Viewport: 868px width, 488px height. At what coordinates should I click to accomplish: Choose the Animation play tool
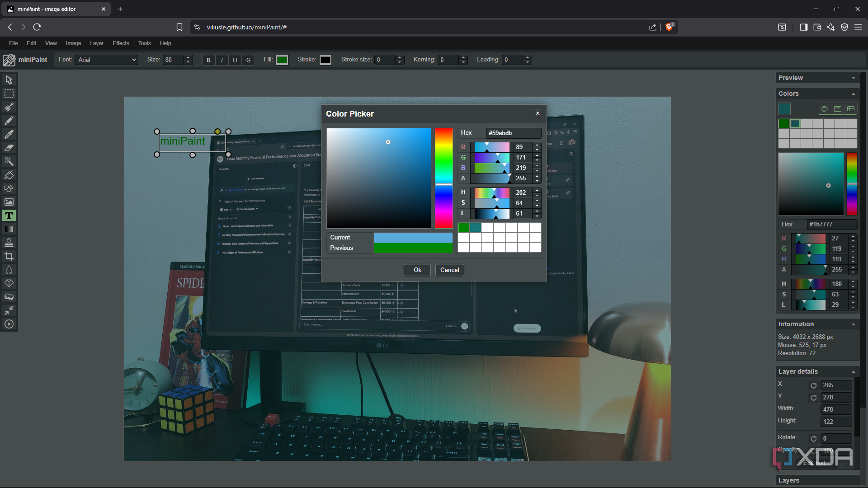pyautogui.click(x=9, y=324)
